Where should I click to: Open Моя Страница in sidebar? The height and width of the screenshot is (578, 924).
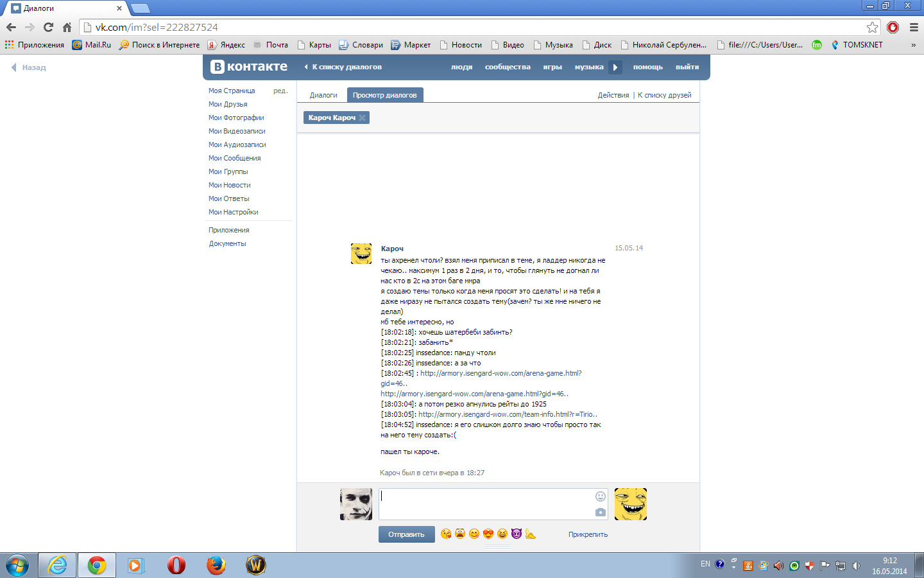tap(232, 91)
